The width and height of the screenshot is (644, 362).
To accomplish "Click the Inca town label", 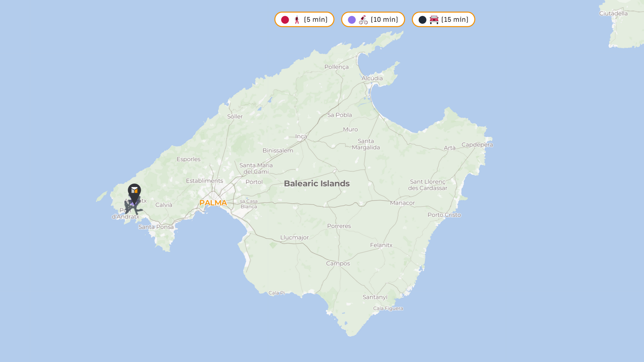I will (x=301, y=136).
